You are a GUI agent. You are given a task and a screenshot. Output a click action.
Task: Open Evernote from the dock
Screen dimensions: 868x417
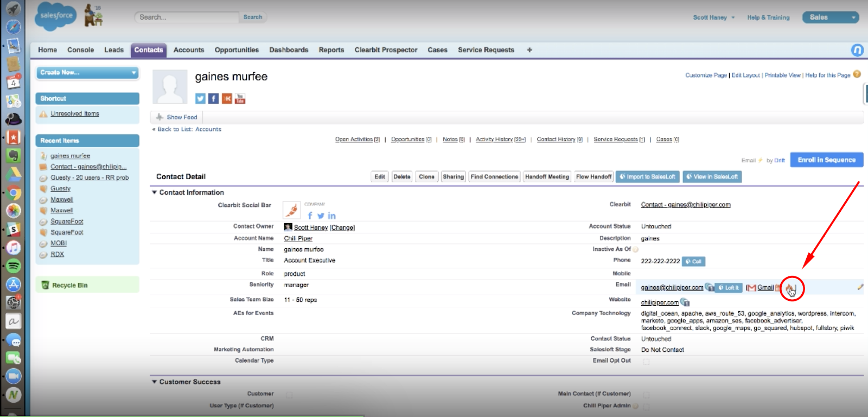[x=13, y=155]
